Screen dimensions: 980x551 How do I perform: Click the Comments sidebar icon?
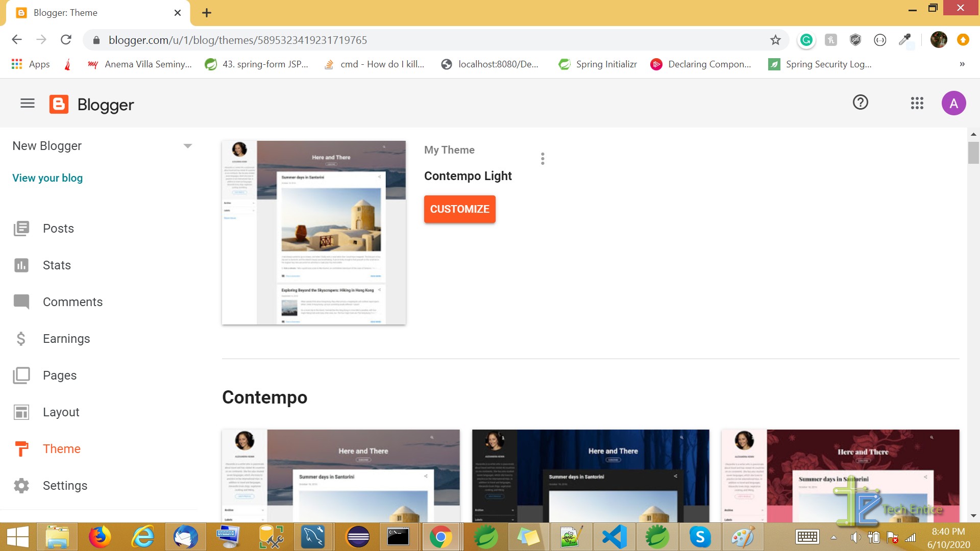tap(21, 302)
